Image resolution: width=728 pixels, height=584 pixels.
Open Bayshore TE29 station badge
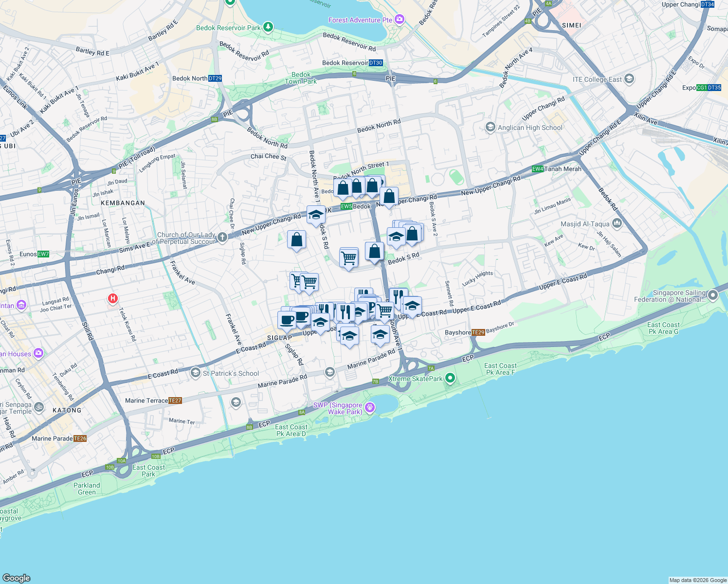478,332
